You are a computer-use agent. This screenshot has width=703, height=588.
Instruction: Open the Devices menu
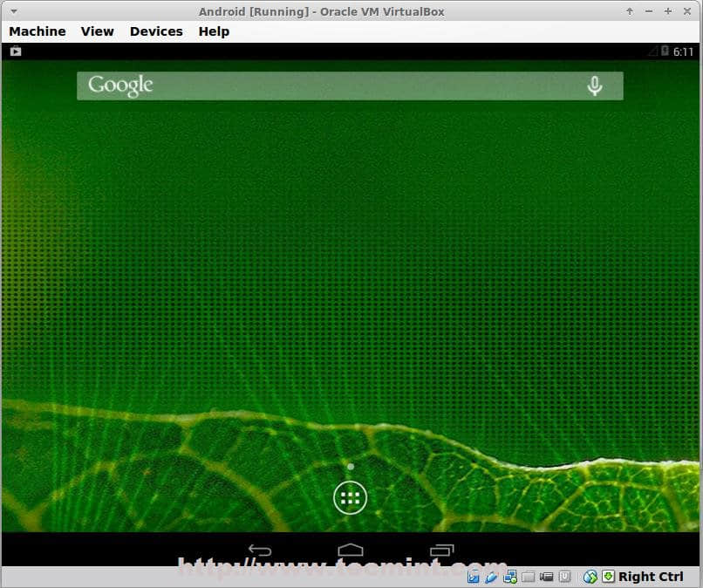pyautogui.click(x=156, y=31)
